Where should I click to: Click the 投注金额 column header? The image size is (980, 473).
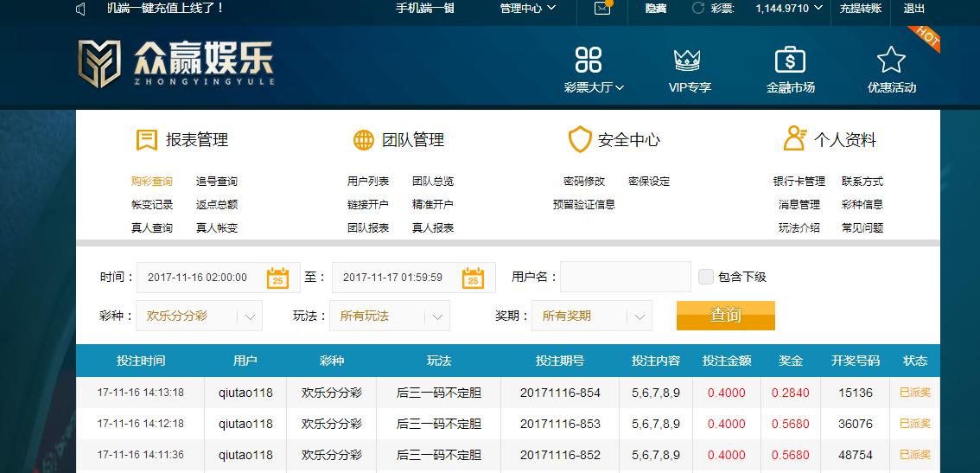coord(727,361)
